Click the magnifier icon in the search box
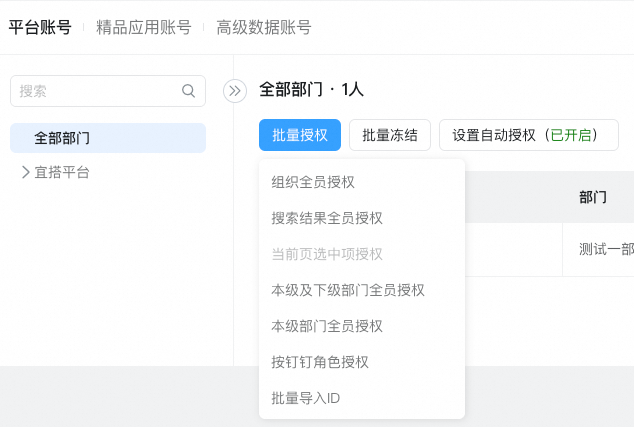 pyautogui.click(x=188, y=91)
